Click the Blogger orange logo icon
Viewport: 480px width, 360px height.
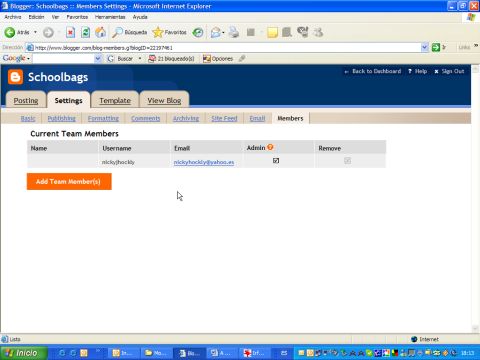point(15,77)
